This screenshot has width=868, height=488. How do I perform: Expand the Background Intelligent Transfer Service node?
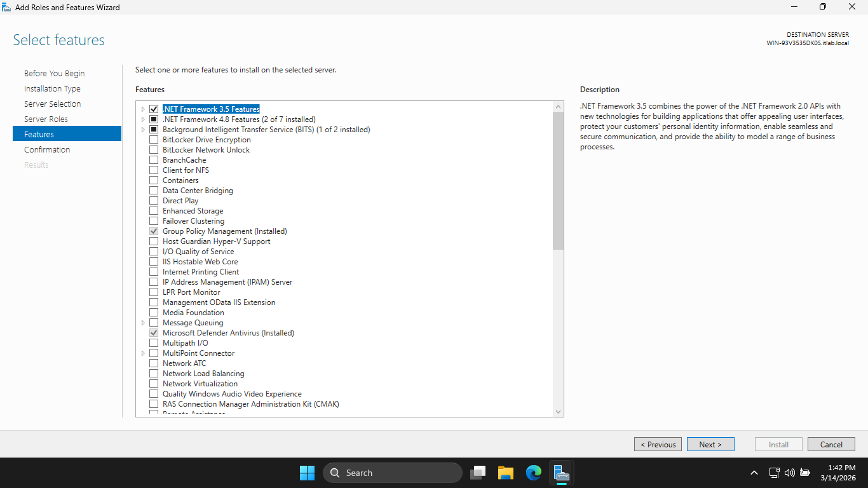pos(143,130)
